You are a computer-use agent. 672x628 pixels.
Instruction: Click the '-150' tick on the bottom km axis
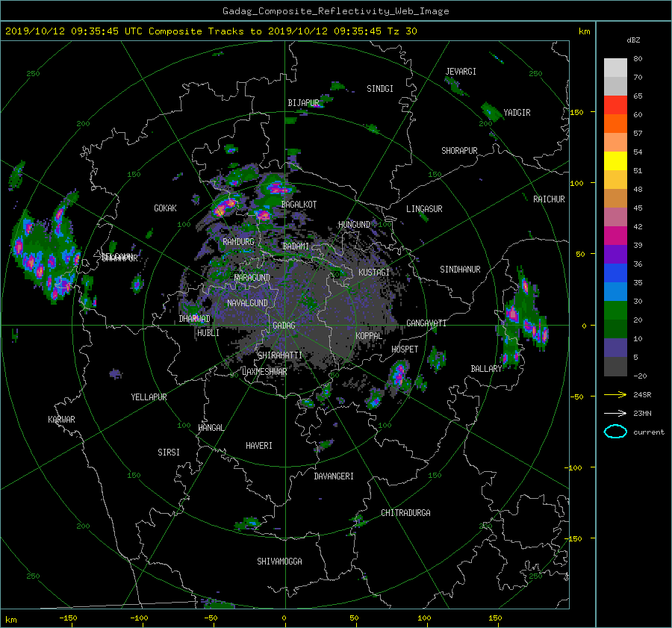(x=68, y=618)
